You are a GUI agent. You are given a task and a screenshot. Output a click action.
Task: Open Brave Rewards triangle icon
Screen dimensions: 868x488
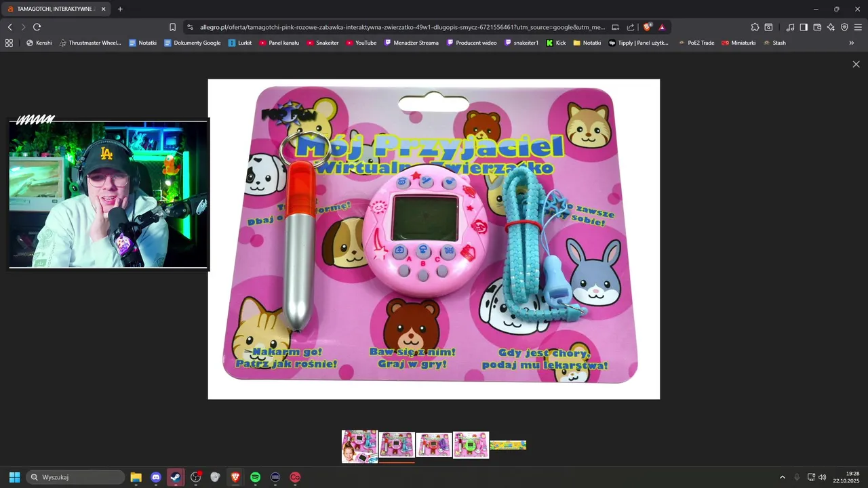(x=662, y=27)
